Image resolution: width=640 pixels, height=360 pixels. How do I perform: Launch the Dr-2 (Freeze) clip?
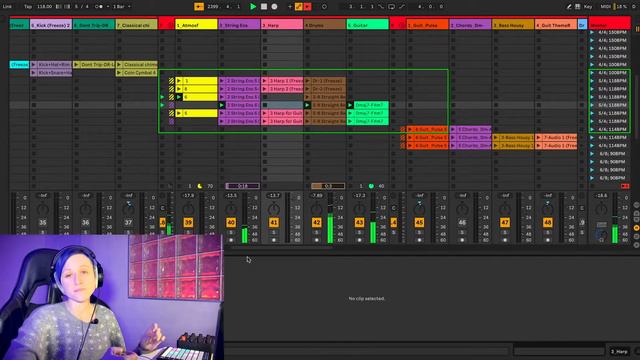(308, 89)
